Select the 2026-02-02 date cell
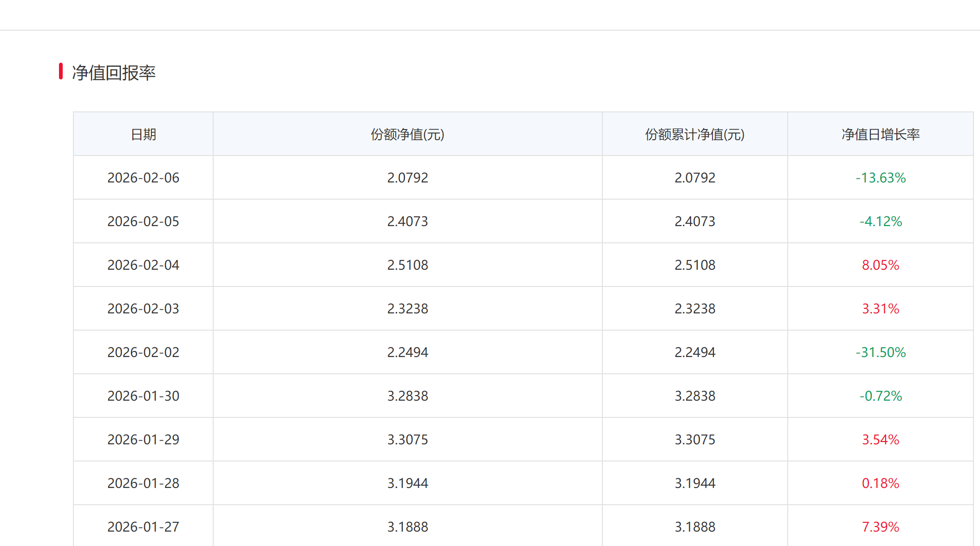Image resolution: width=980 pixels, height=546 pixels. [x=143, y=352]
